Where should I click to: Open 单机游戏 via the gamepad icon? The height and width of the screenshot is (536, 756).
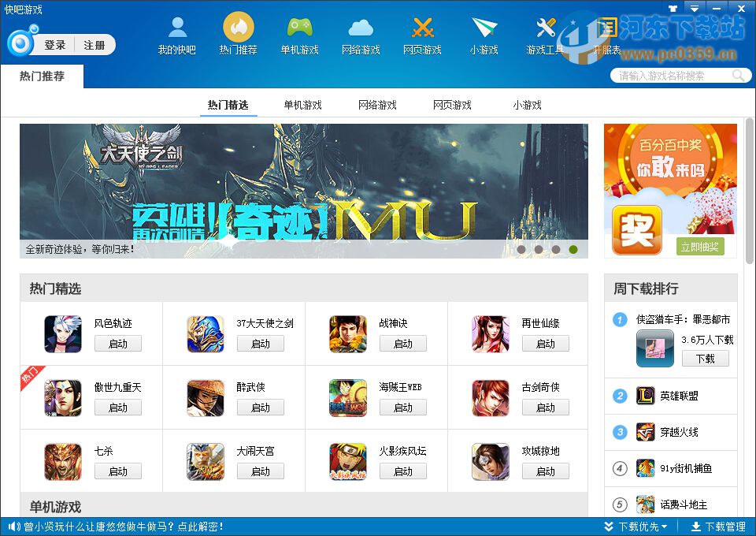click(299, 33)
